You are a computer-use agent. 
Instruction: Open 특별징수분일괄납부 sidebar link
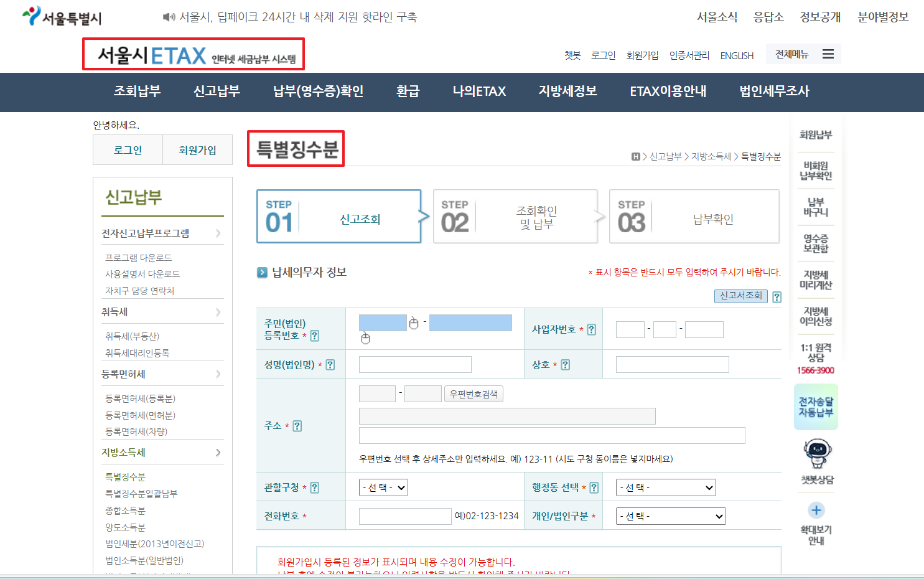coord(141,494)
